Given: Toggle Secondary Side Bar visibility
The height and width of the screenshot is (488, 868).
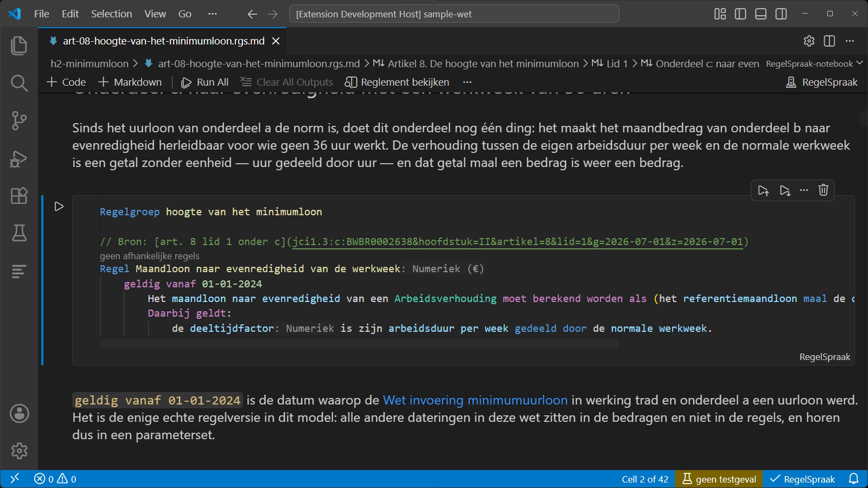Looking at the screenshot, I should pyautogui.click(x=781, y=14).
